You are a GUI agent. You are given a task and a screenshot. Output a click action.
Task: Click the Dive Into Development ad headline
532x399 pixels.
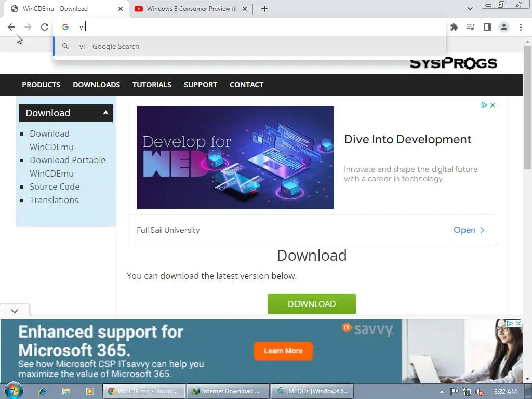(407, 139)
